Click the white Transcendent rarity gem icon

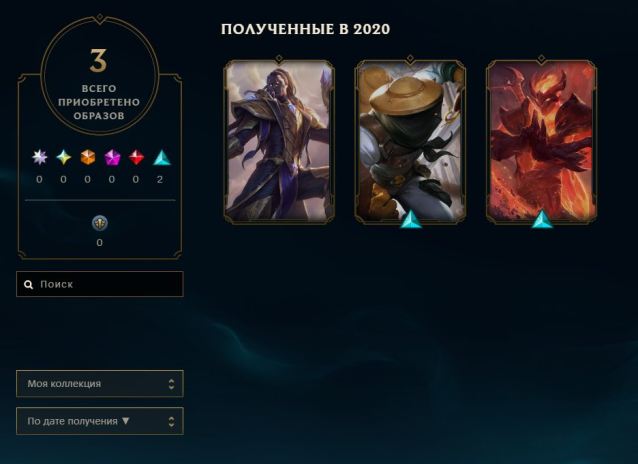pos(39,157)
